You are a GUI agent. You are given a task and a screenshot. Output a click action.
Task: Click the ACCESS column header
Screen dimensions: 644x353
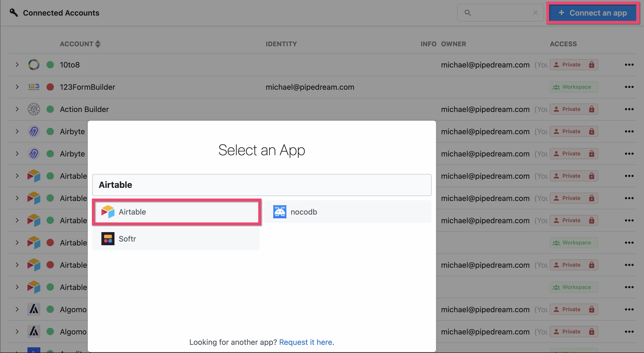coord(563,44)
